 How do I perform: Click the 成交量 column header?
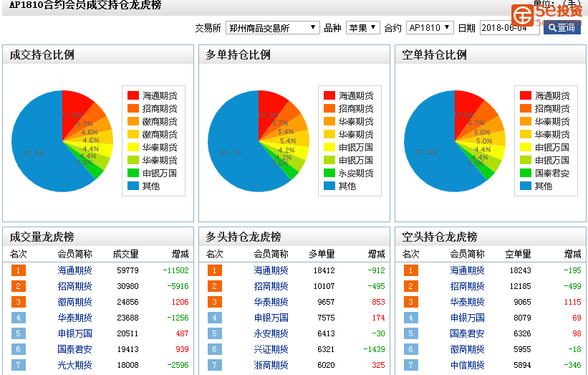tap(125, 254)
